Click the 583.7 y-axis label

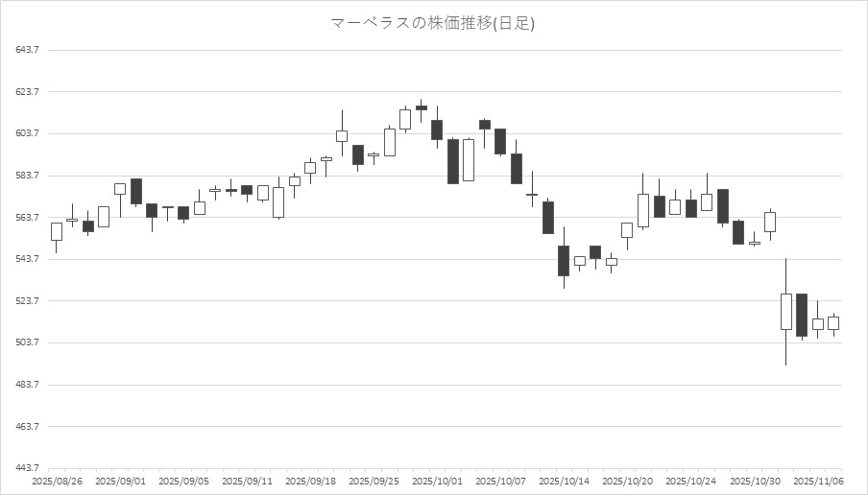[x=27, y=176]
